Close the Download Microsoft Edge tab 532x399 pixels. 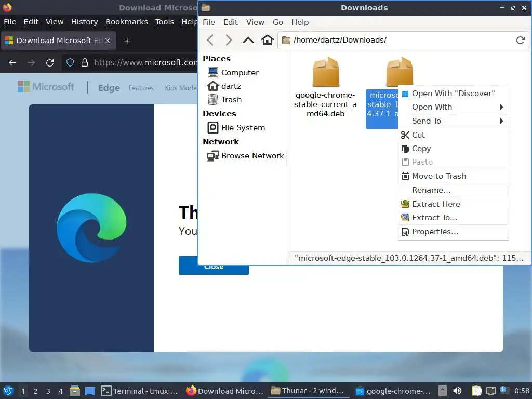(108, 41)
